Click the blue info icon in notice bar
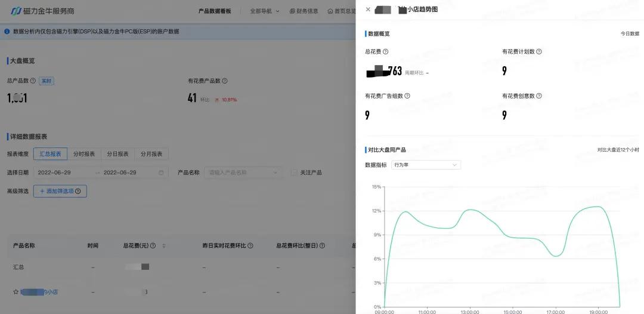The width and height of the screenshot is (644, 314). pyautogui.click(x=7, y=31)
